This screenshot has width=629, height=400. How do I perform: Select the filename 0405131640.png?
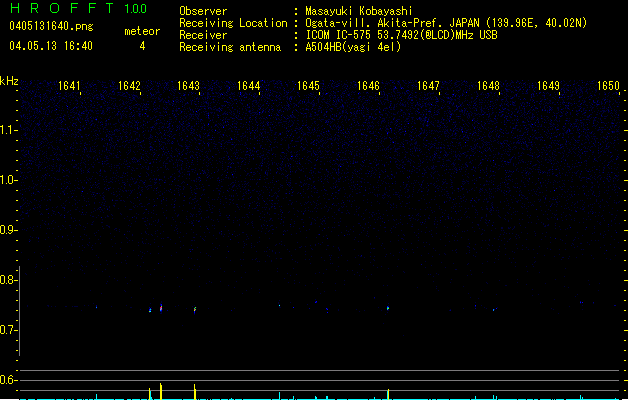(51, 26)
